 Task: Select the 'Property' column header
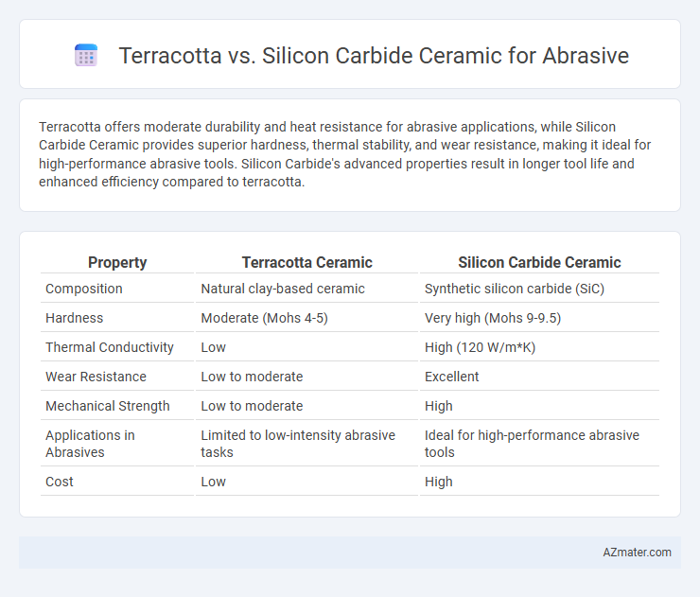[x=117, y=263]
